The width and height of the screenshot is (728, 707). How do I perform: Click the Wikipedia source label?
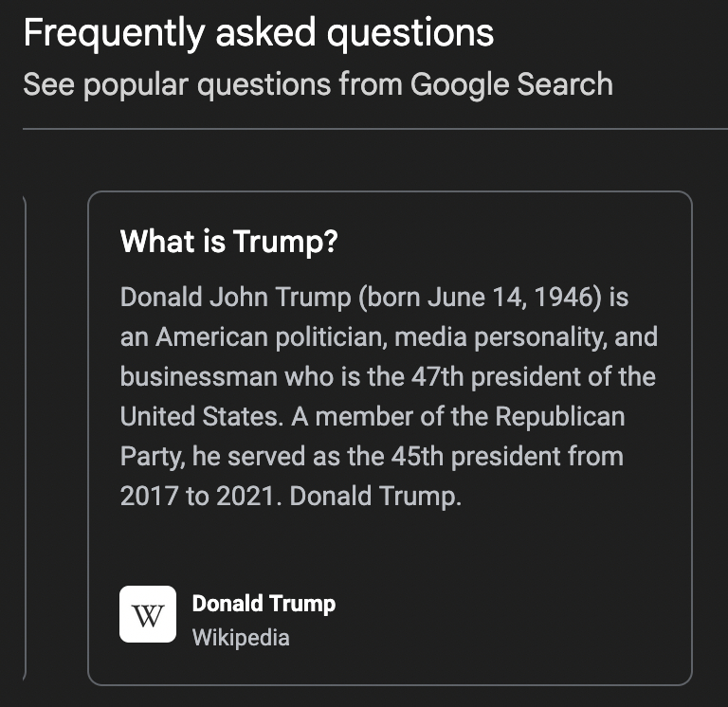coord(241,637)
